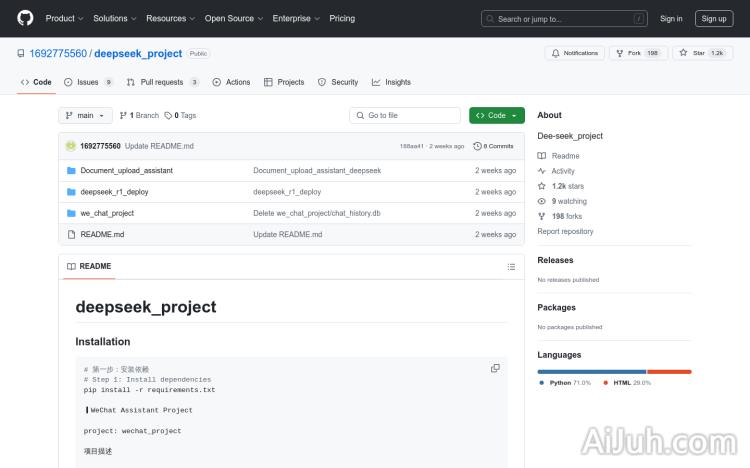Click the Document_upload_assistant folder icon
Viewport: 750px width, 468px height.
[x=71, y=170]
